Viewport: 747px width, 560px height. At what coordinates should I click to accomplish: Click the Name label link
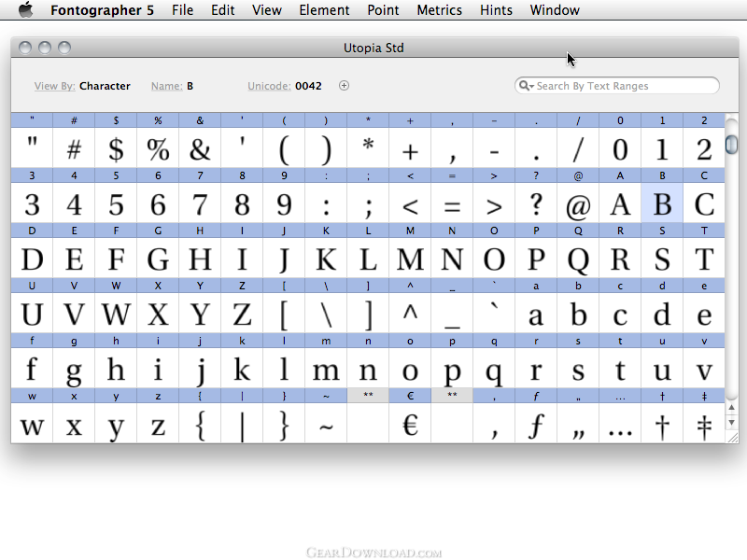166,86
